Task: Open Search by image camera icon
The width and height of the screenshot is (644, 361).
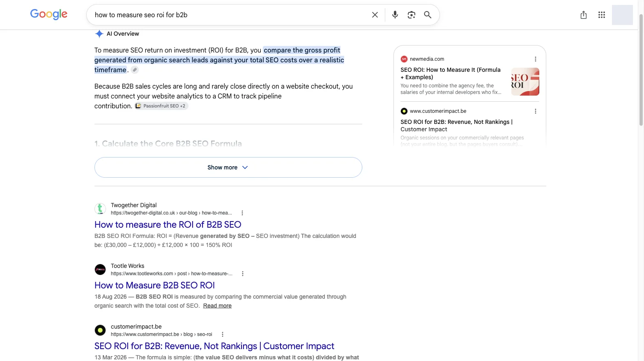Action: click(x=412, y=15)
